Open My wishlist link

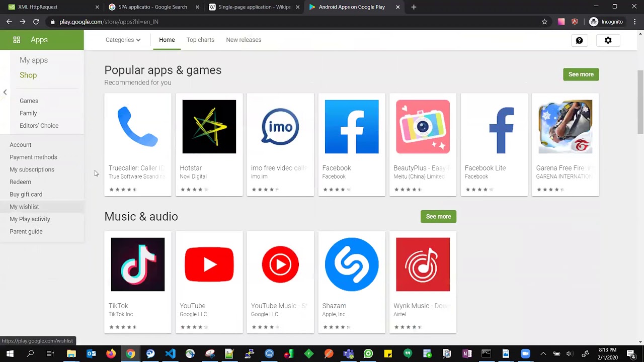point(24,207)
